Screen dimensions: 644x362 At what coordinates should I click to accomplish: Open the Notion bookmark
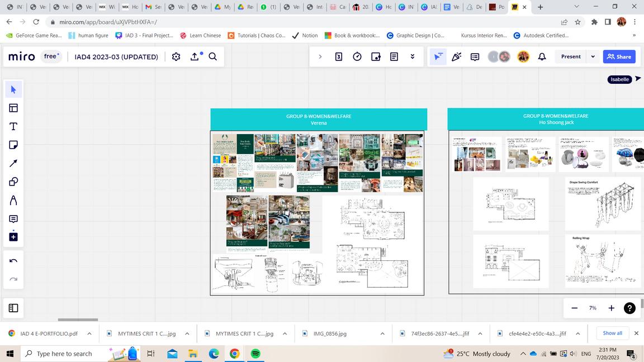click(x=305, y=35)
